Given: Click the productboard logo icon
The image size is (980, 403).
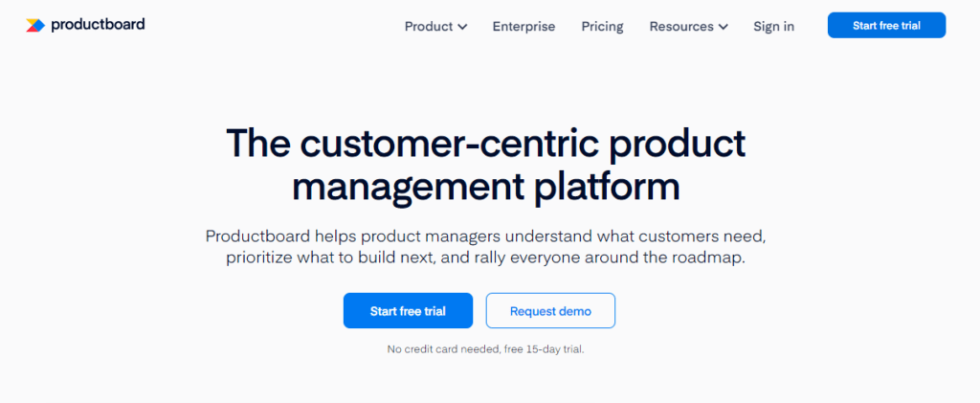Looking at the screenshot, I should 34,25.
